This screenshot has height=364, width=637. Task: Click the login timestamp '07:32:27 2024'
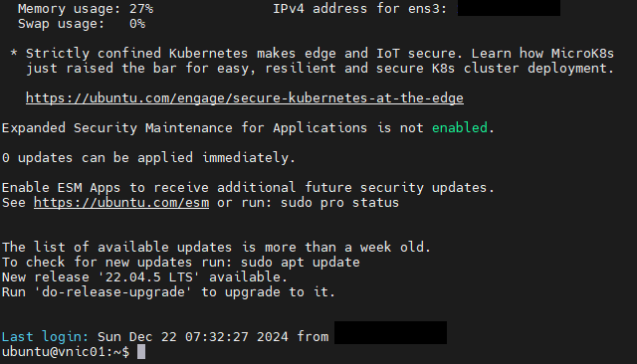point(217,337)
